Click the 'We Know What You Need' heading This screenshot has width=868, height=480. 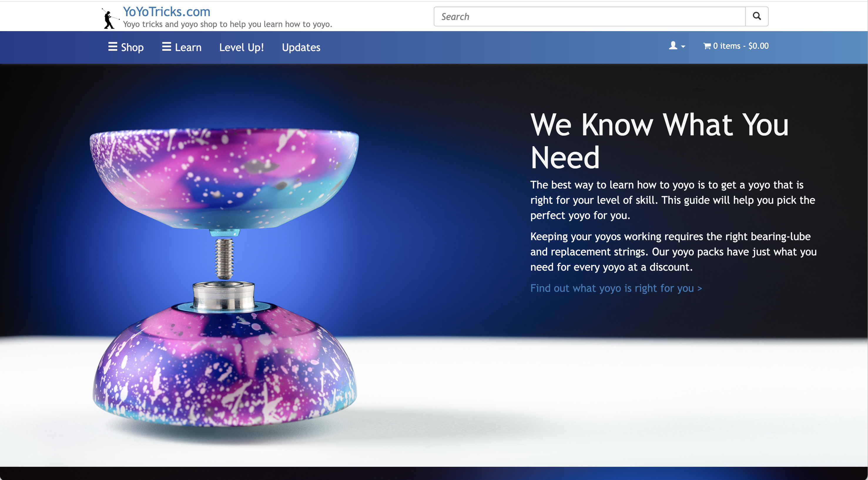click(x=659, y=141)
